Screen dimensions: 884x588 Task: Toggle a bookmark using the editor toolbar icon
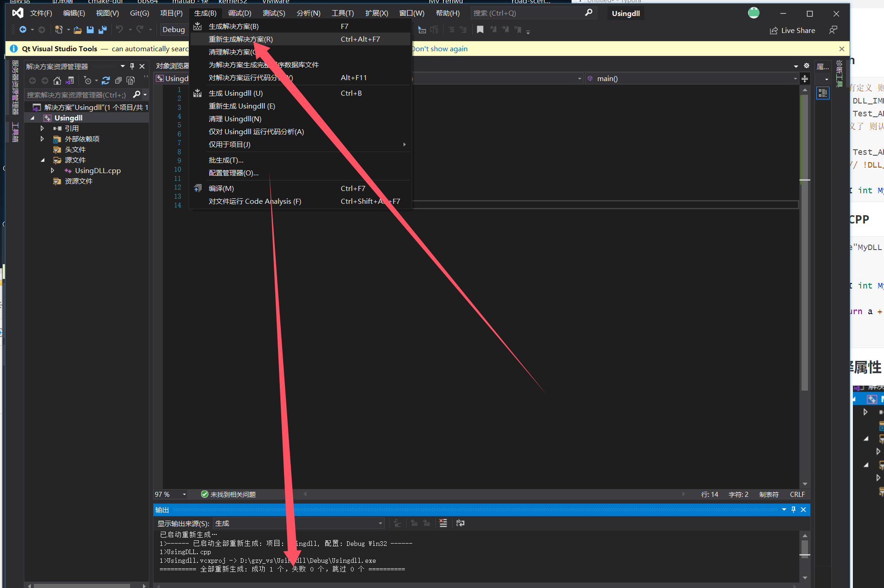pyautogui.click(x=480, y=29)
